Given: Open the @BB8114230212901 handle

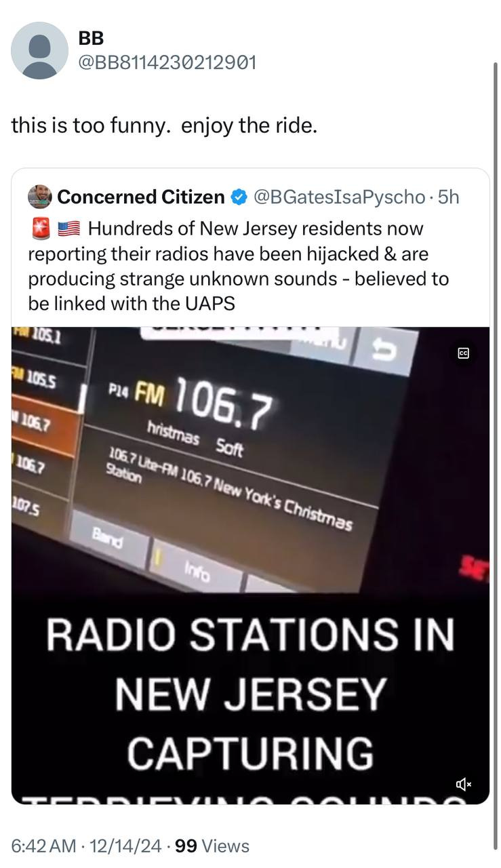Looking at the screenshot, I should tap(168, 63).
